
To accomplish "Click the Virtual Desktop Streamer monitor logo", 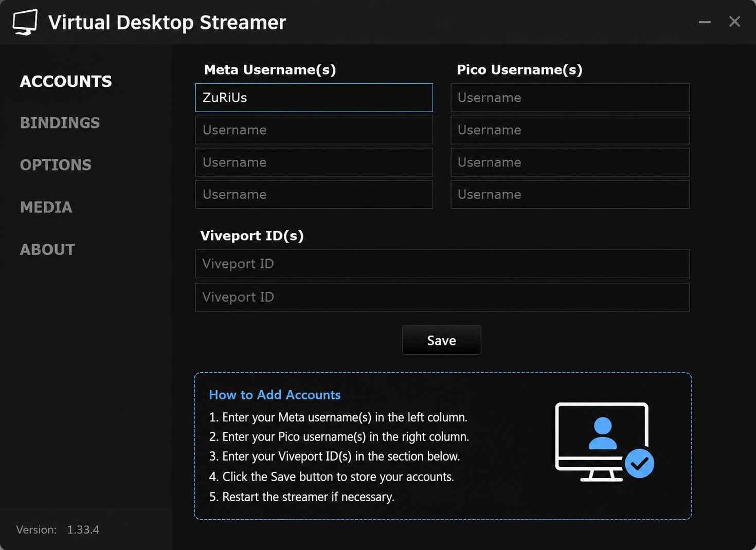I will tap(25, 22).
